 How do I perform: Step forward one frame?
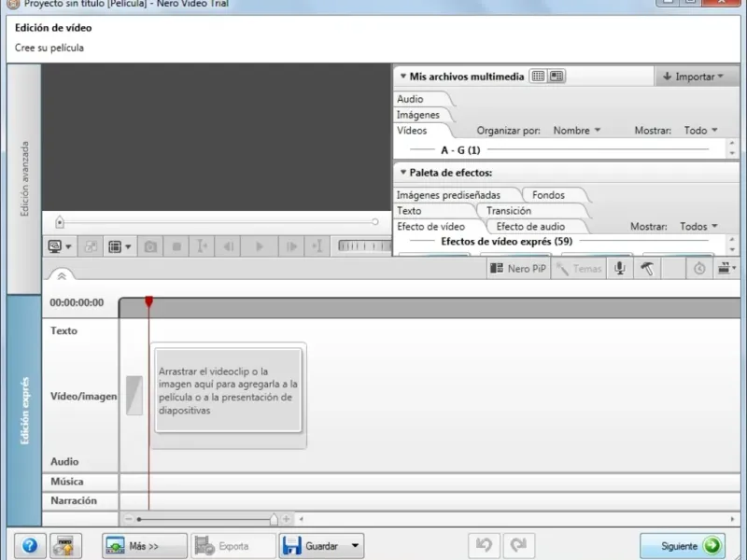click(x=291, y=246)
